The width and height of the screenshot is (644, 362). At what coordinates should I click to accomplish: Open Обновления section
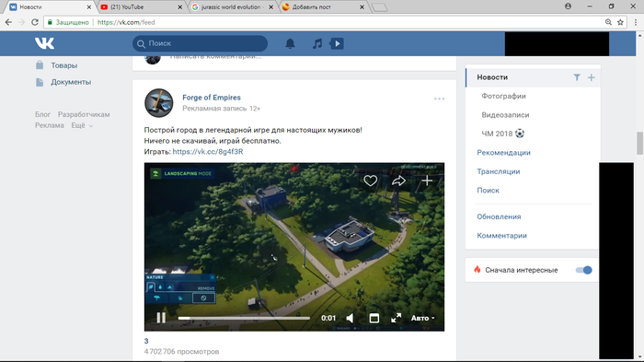coord(499,216)
